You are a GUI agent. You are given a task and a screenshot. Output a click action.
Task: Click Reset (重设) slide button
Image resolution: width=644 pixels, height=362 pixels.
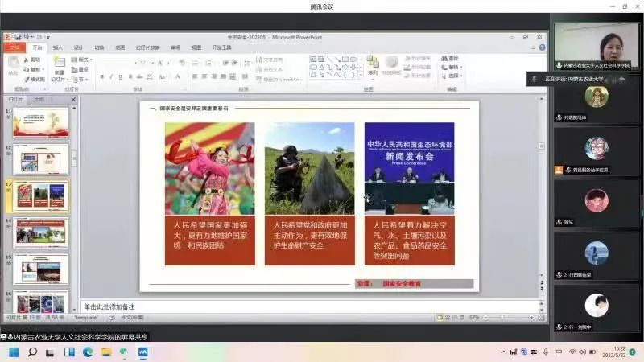[x=80, y=69]
